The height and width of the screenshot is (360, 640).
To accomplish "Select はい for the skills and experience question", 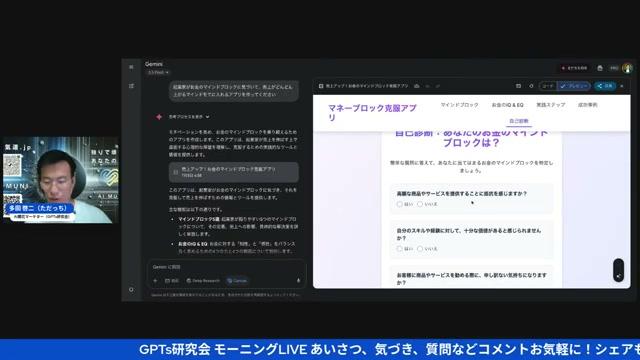I will [x=400, y=249].
